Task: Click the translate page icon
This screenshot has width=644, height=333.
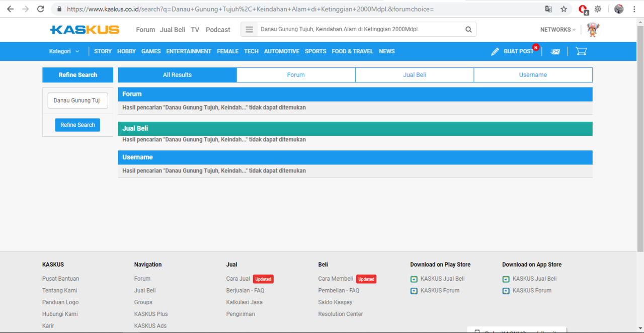Action: point(548,9)
